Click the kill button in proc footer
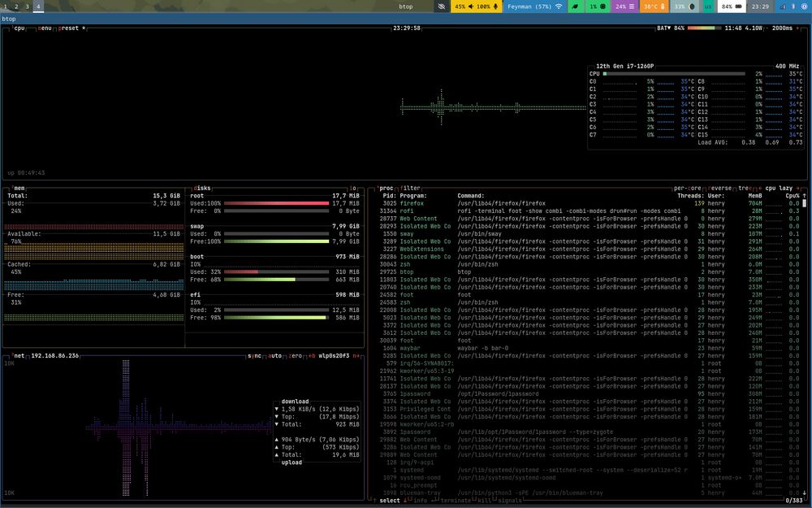 [x=484, y=500]
